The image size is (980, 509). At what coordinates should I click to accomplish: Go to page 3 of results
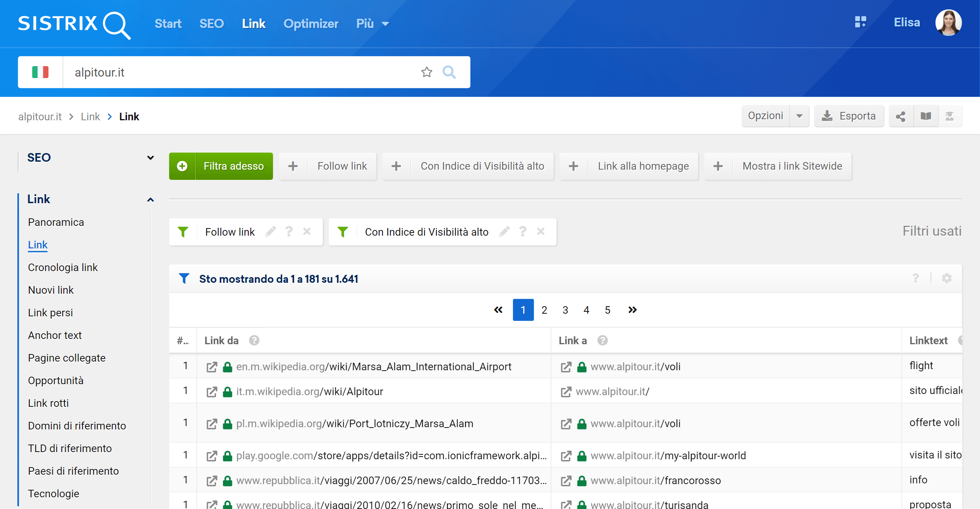(565, 310)
